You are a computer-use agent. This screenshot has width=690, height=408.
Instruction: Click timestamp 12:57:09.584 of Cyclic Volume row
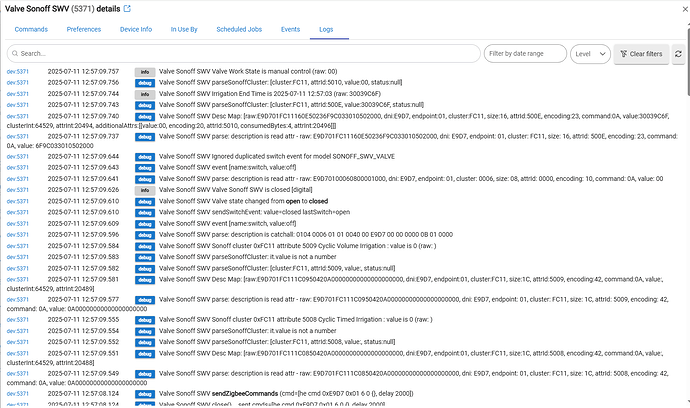[83, 246]
